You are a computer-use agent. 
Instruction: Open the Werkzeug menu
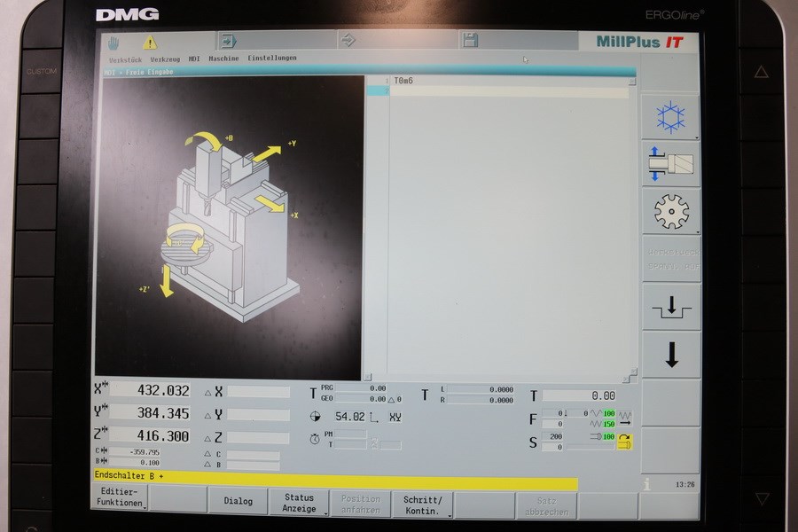[x=165, y=59]
